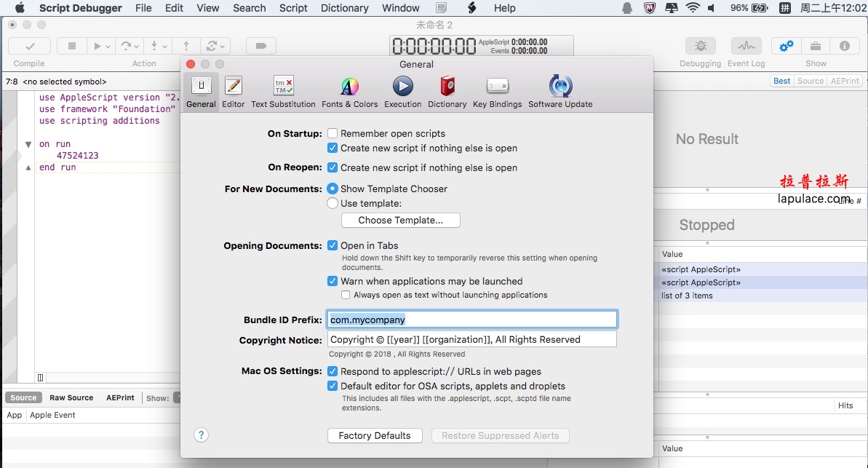Open Key Bindings preferences
868x468 pixels.
tap(497, 92)
